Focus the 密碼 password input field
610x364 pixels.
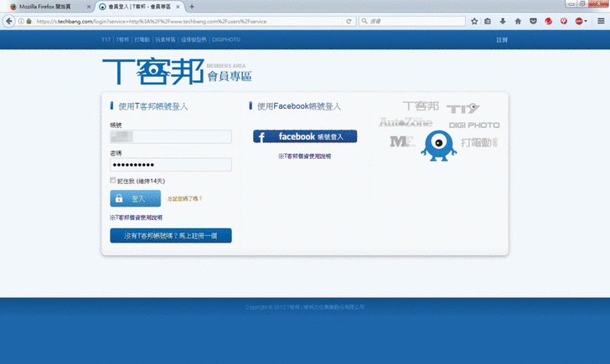(x=171, y=165)
